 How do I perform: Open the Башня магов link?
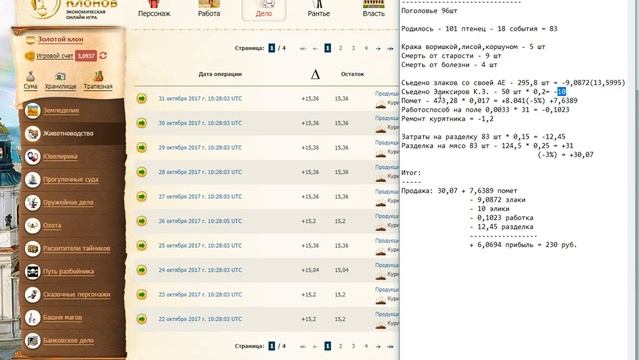coord(62,318)
